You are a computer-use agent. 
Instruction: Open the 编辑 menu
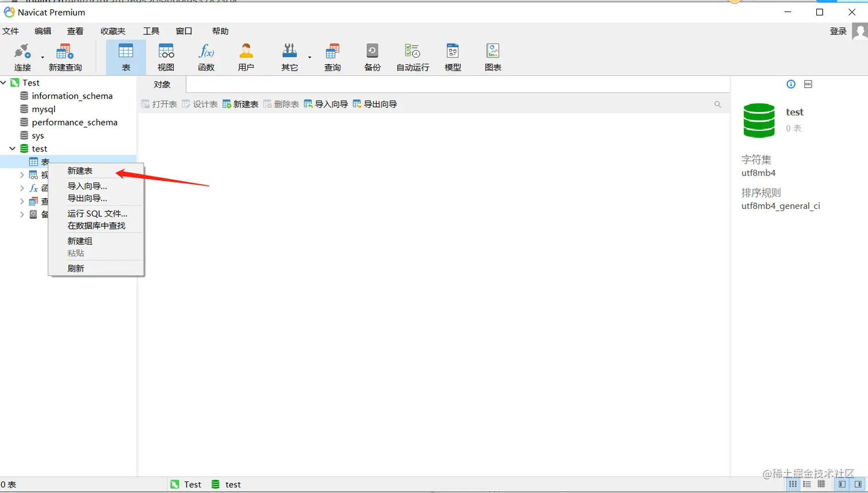[x=43, y=31]
